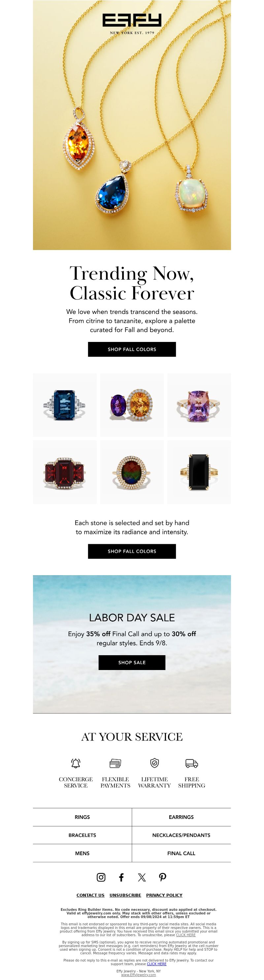264x980 pixels.
Task: Select the black onyx ring thumbnail
Action: (199, 472)
